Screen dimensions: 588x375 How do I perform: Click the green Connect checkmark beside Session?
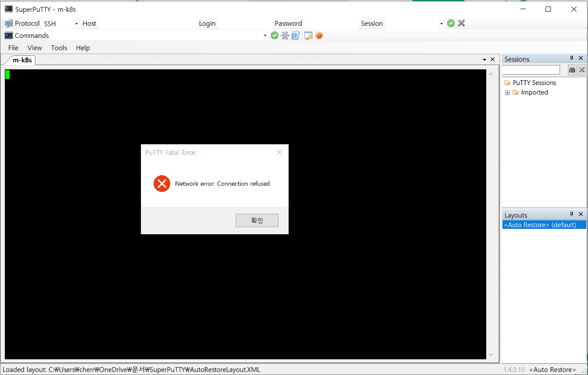pos(451,23)
